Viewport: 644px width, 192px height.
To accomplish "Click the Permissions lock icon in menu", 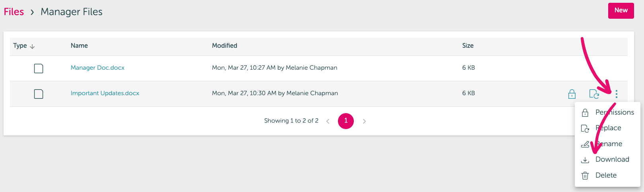I will (585, 113).
